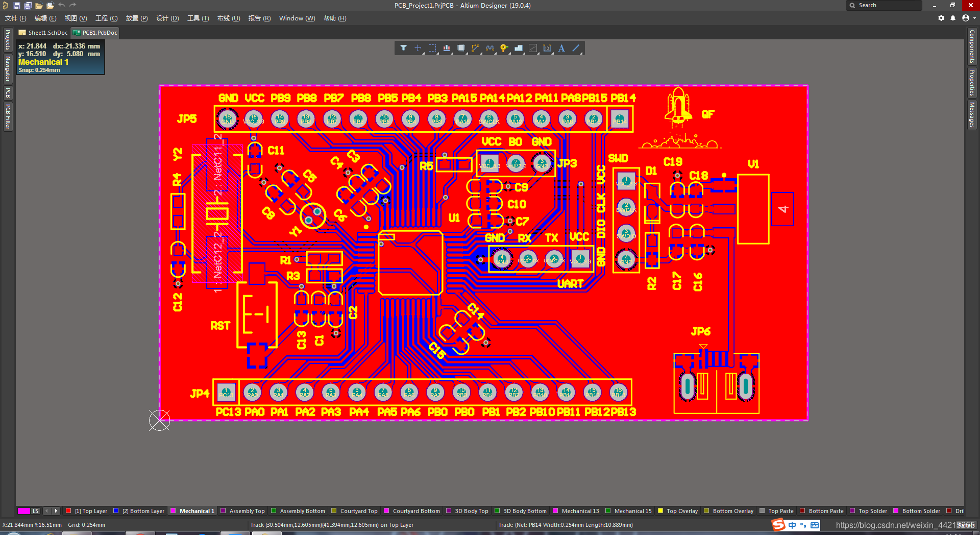This screenshot has width=980, height=535.
Task: Open notifications bell icon
Action: pyautogui.click(x=953, y=18)
